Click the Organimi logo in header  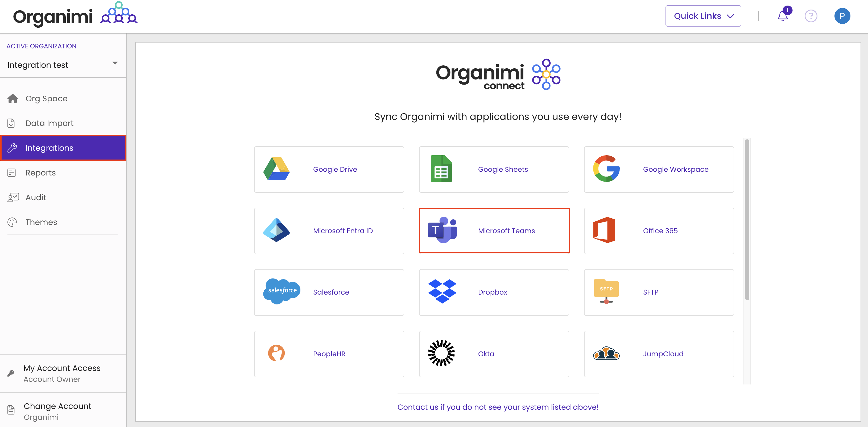[x=75, y=16]
